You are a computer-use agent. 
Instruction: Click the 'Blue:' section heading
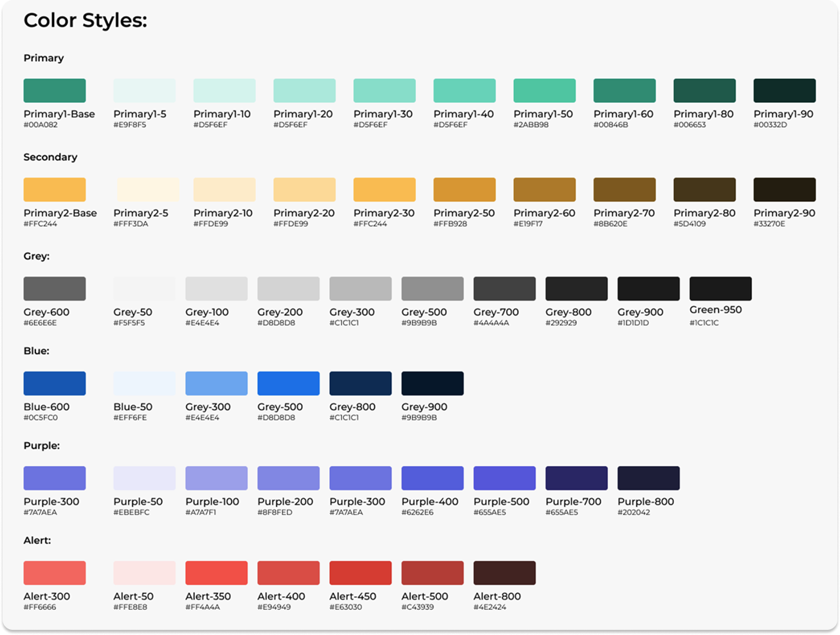(37, 351)
